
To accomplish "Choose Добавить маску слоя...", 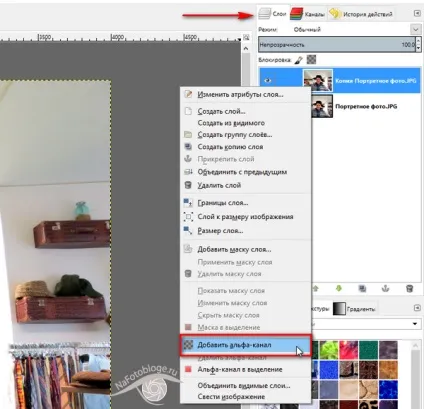I will tap(245, 249).
